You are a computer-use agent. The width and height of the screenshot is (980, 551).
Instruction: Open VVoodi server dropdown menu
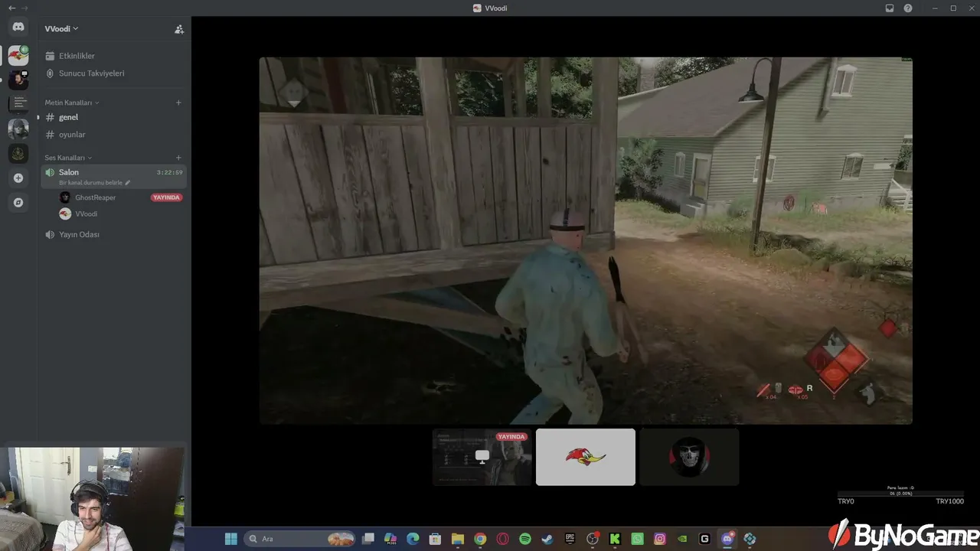point(61,29)
